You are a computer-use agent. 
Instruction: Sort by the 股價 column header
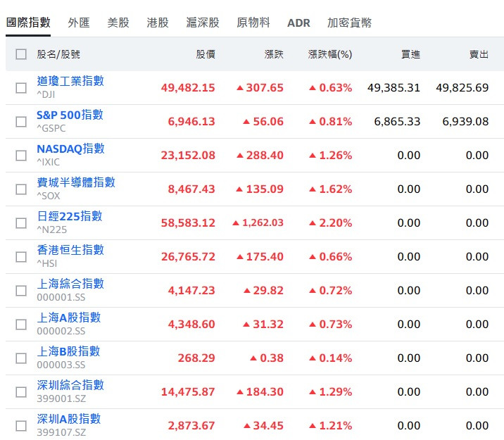pyautogui.click(x=206, y=54)
